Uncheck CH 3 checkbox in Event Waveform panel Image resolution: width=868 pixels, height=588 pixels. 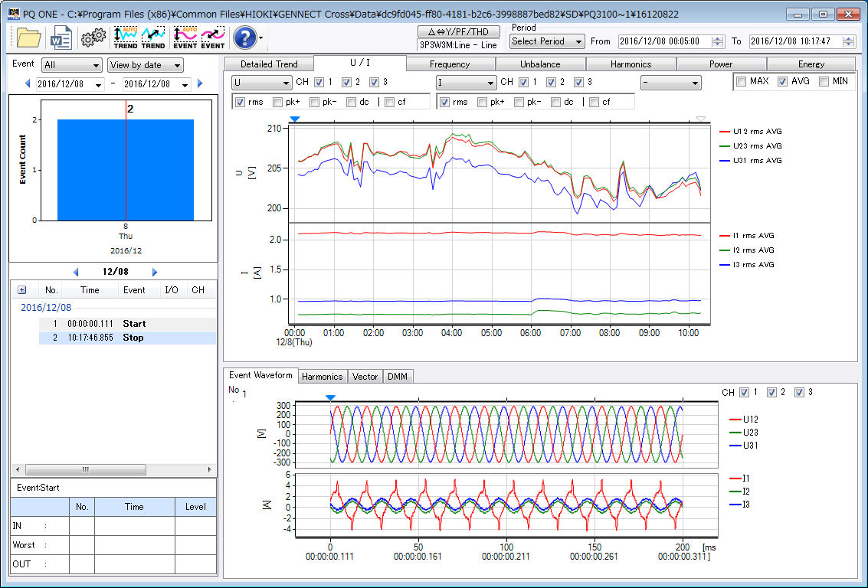[799, 392]
